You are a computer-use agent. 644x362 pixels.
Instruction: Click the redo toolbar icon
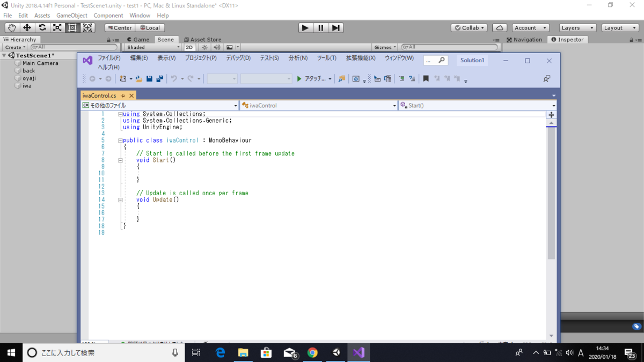(x=191, y=79)
